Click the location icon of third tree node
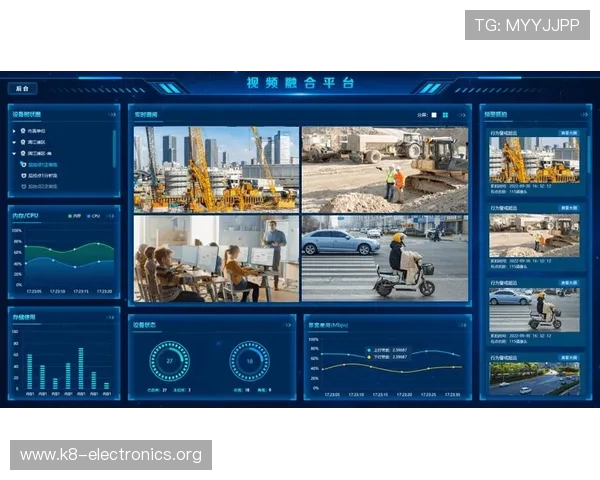The width and height of the screenshot is (600, 480). pos(23,153)
